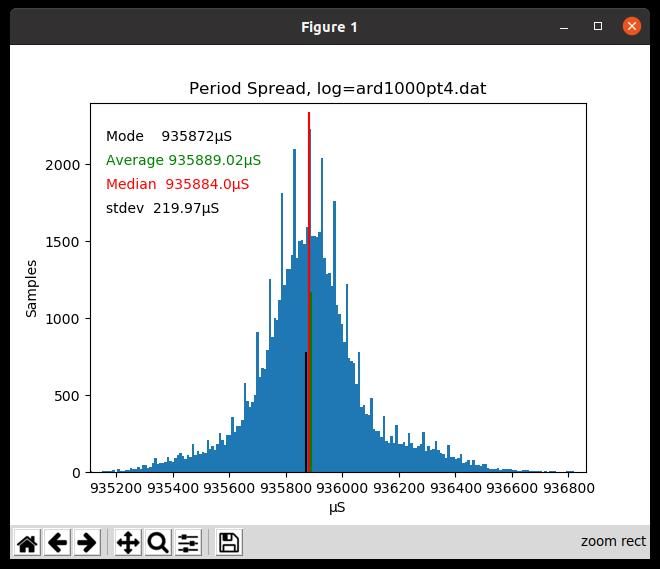The width and height of the screenshot is (660, 569).
Task: Click the x-axis tick label 936000
Action: tap(342, 488)
